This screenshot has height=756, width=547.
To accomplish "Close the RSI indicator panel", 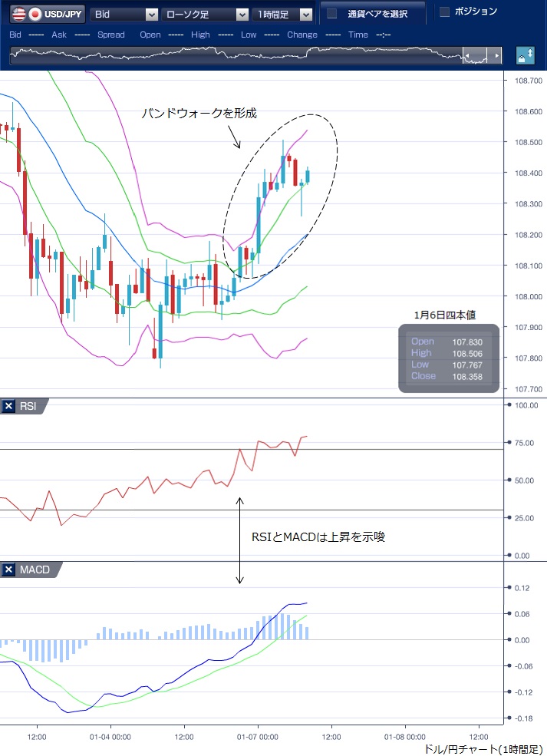I will [9, 407].
